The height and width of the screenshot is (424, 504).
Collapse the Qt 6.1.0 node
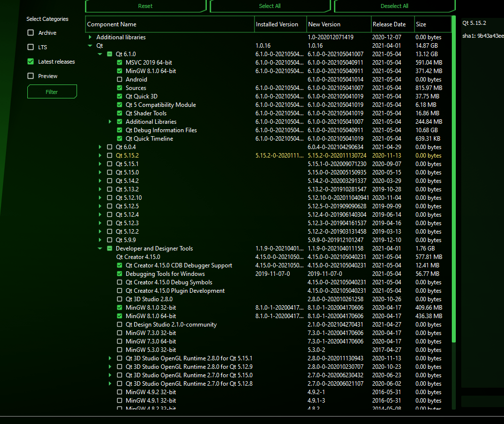click(x=100, y=54)
